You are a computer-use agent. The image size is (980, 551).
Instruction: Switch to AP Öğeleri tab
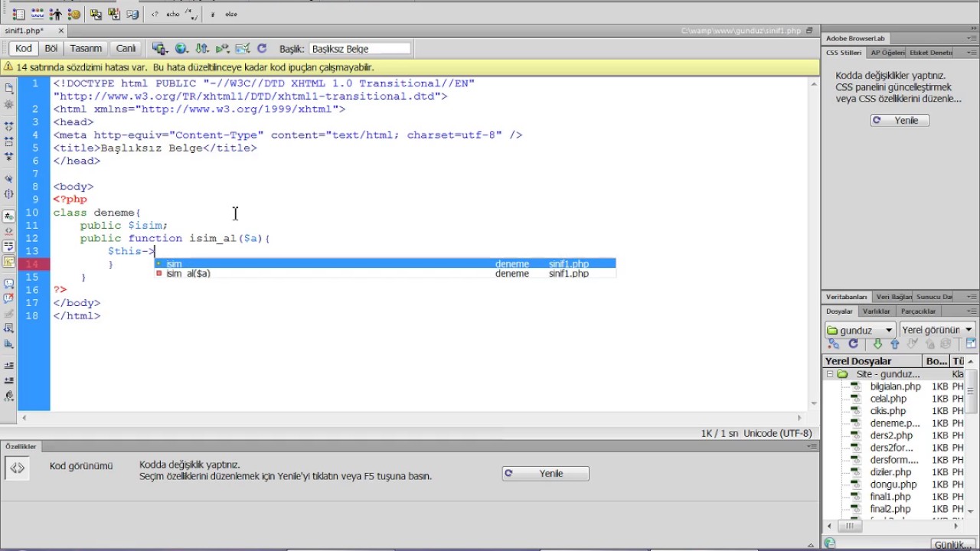click(887, 53)
